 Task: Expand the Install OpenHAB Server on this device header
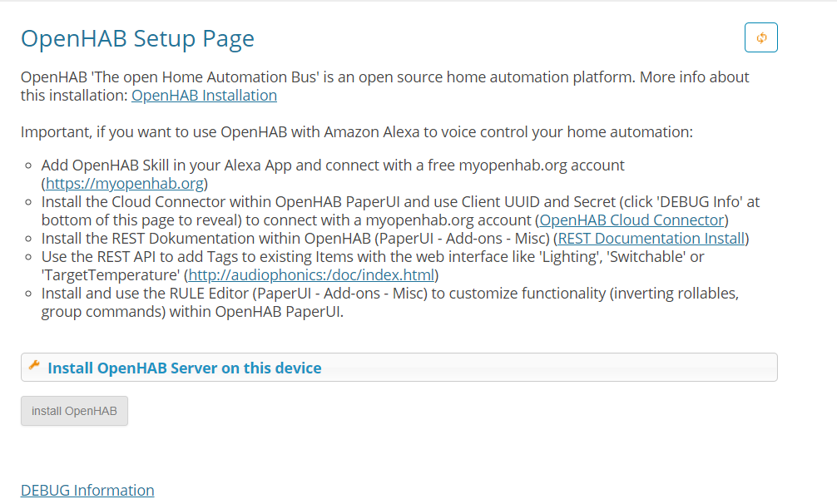click(x=399, y=368)
